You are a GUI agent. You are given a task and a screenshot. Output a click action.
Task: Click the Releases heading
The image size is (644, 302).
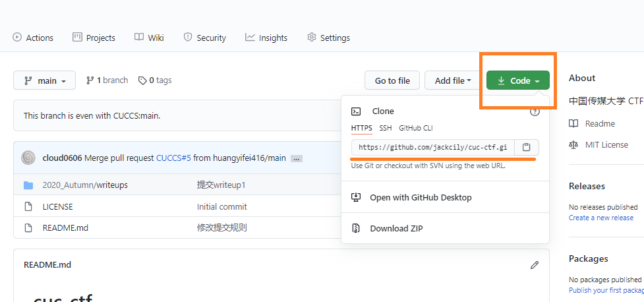pos(587,186)
